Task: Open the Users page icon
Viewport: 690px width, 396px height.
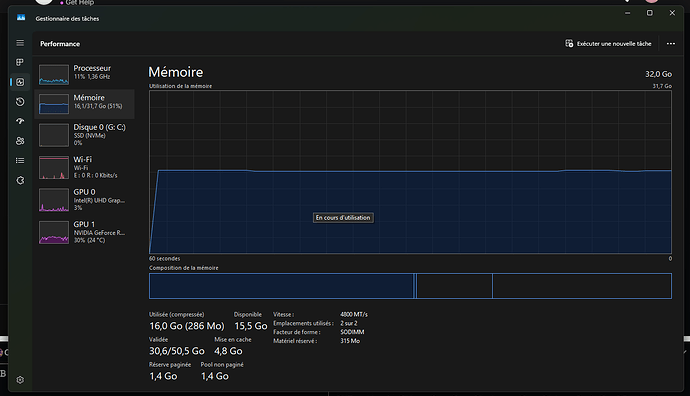Action: [20, 141]
